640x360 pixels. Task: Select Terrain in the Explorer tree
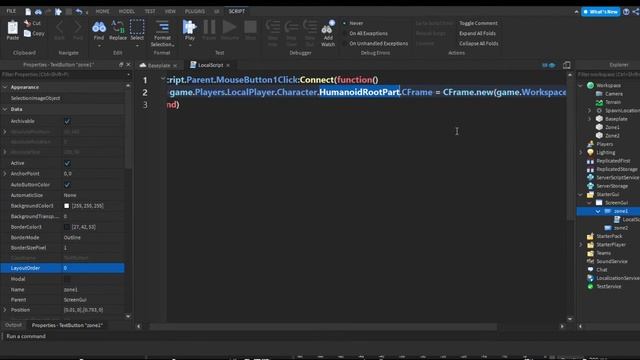click(x=613, y=102)
